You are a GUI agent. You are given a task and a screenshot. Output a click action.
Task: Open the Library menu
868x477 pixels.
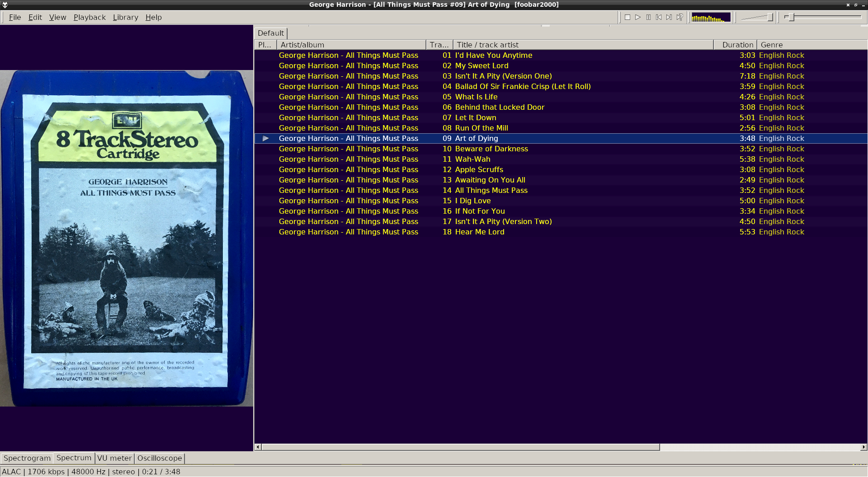pos(125,17)
